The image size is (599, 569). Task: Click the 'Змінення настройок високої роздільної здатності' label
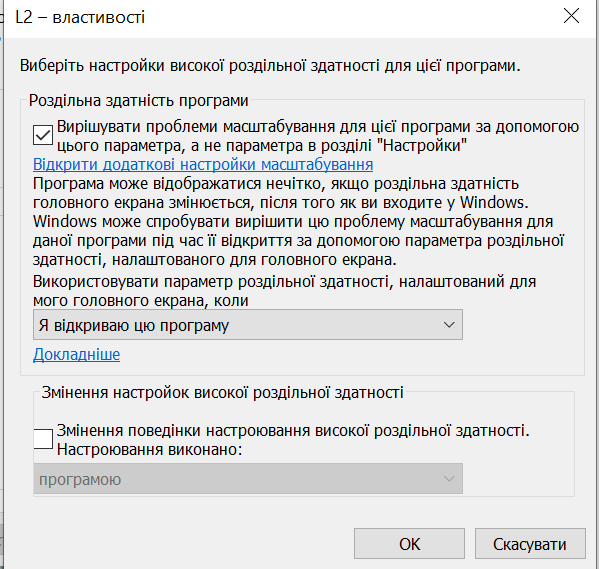tap(223, 392)
